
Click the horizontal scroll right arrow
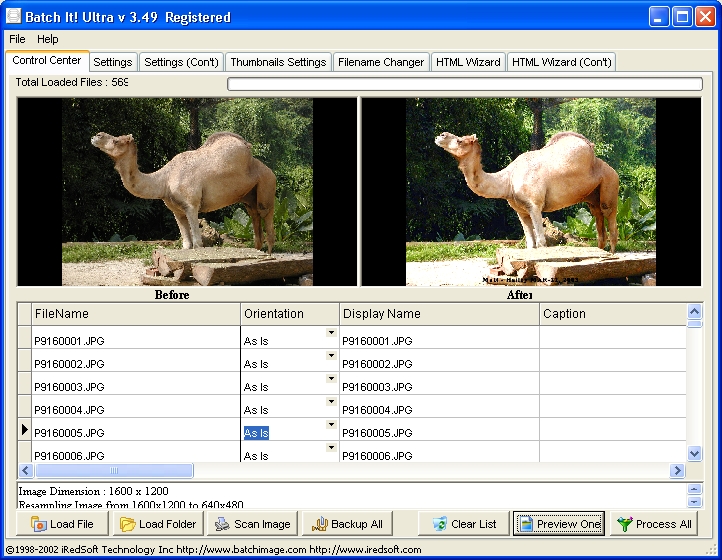(x=677, y=470)
